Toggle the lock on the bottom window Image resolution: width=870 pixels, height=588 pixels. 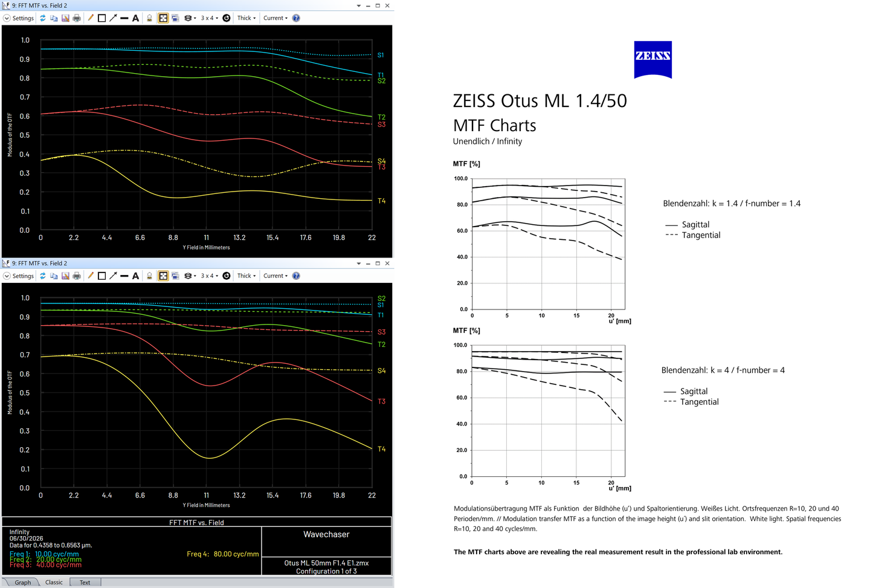point(150,276)
